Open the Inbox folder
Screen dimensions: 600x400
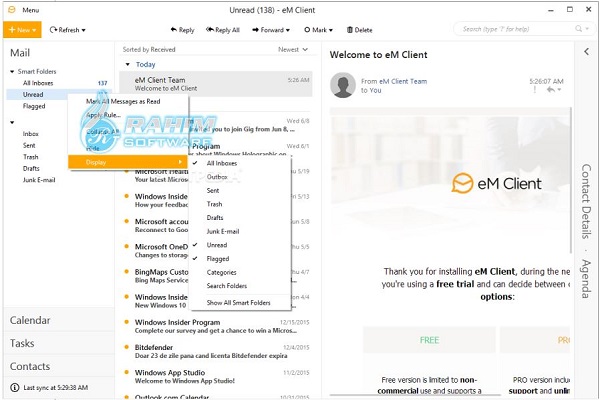tap(31, 134)
